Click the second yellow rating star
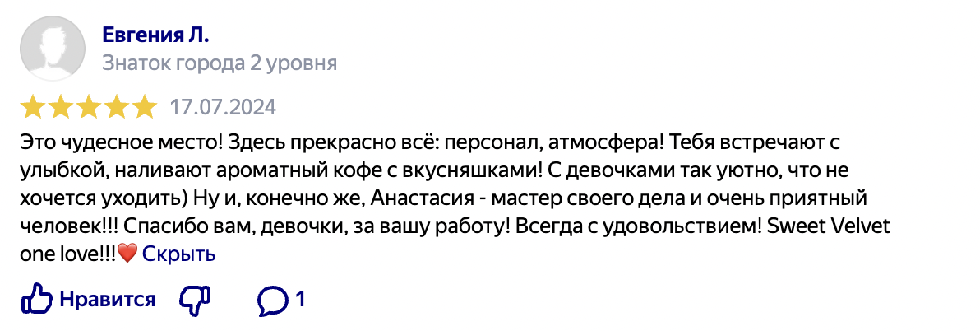The height and width of the screenshot is (331, 980). [60, 107]
